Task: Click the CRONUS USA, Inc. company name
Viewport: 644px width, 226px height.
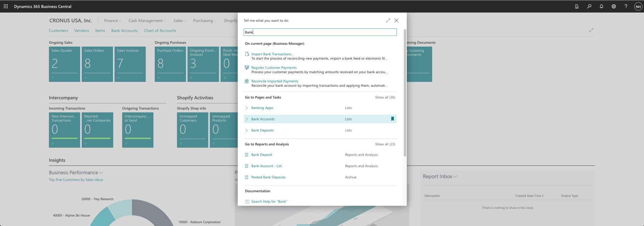Action: 71,21
